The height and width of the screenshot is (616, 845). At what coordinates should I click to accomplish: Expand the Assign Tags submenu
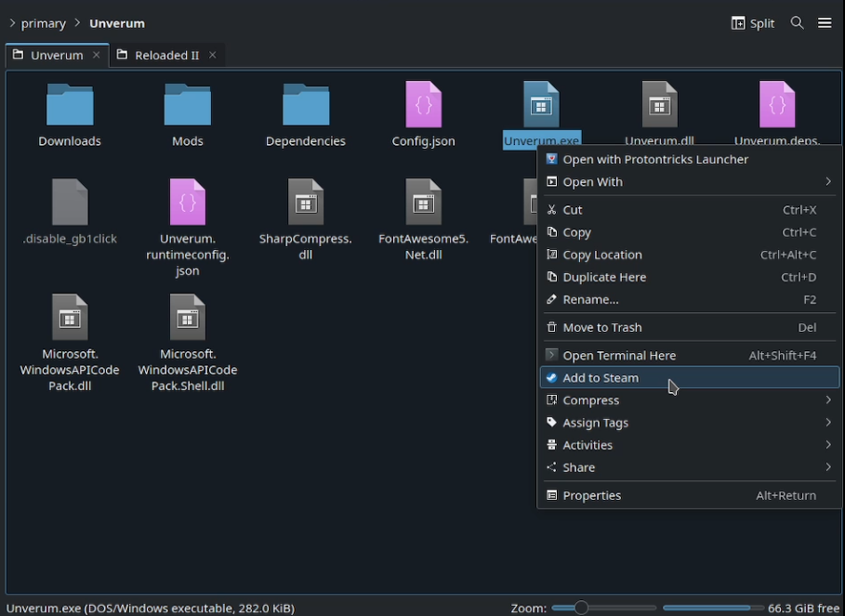pos(690,423)
